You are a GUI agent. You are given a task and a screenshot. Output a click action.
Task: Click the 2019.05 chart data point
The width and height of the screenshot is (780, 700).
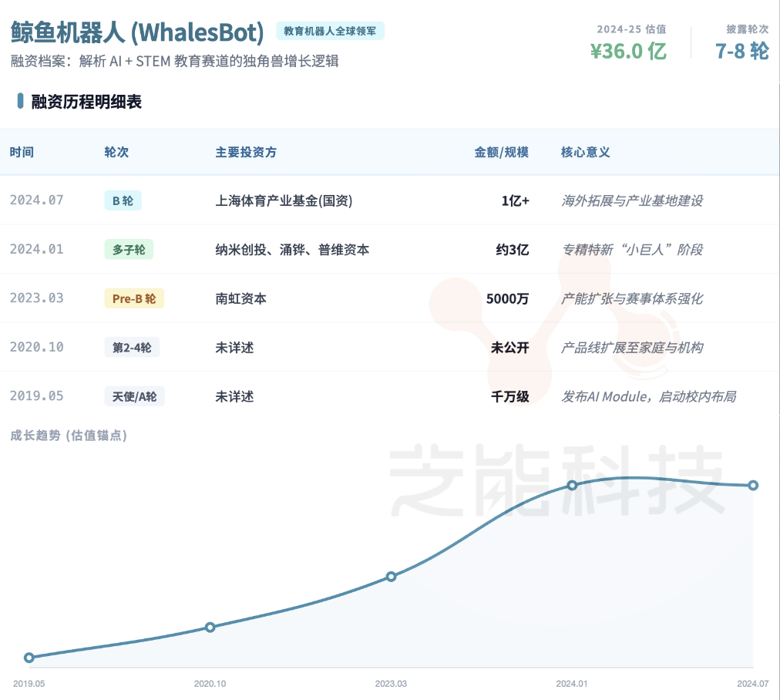(x=29, y=658)
